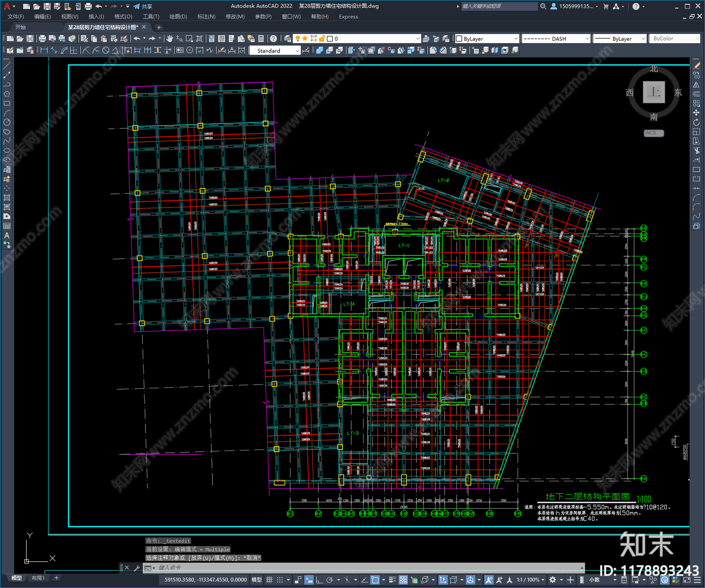
Task: Click the QuickCalc calculator icon
Action: tap(261, 39)
